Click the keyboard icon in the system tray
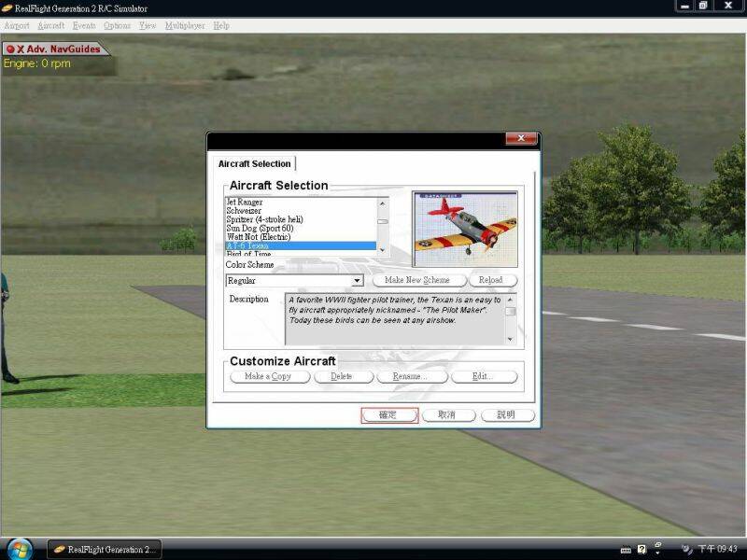 click(626, 550)
